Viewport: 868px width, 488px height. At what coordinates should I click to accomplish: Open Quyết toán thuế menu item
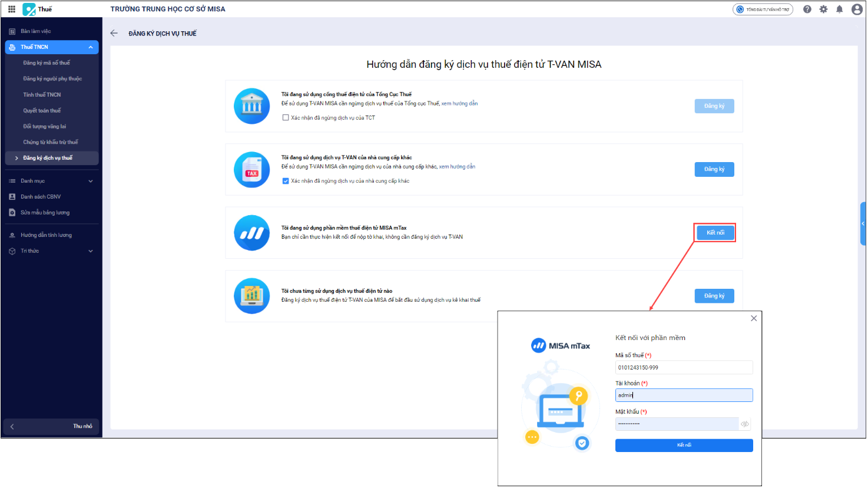point(42,111)
